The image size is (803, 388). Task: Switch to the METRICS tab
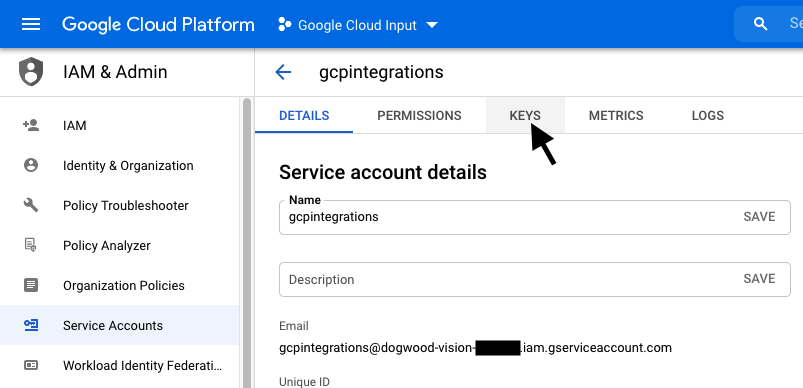[x=616, y=116]
